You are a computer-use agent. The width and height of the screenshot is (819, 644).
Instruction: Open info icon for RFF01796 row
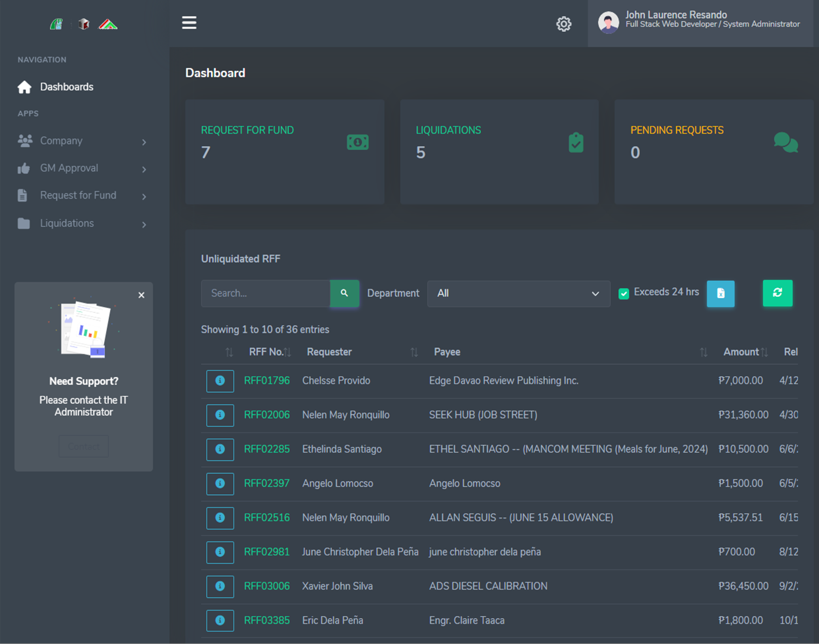[x=220, y=381]
